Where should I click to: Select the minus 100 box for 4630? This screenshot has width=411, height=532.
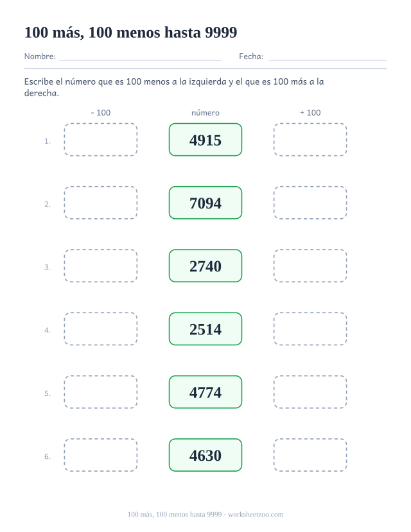[101, 455]
